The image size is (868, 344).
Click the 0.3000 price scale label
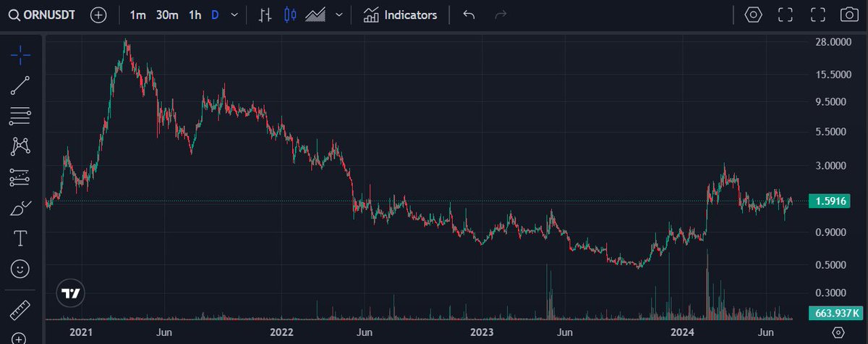(831, 293)
